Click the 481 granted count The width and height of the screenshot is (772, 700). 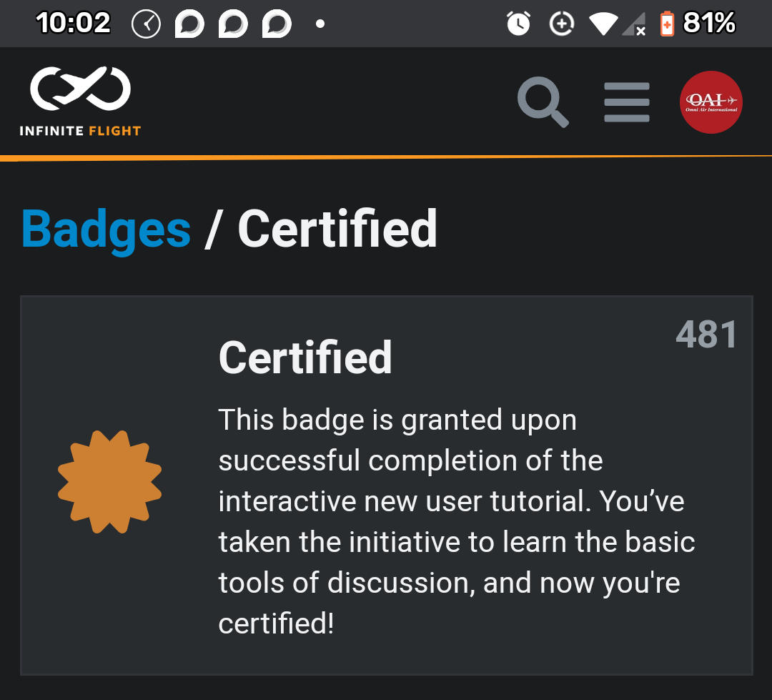(x=706, y=335)
